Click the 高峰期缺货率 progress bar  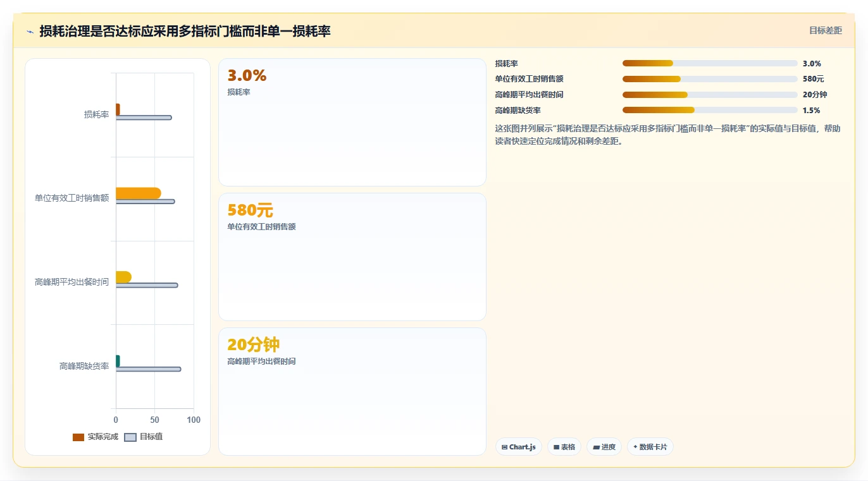coord(710,110)
